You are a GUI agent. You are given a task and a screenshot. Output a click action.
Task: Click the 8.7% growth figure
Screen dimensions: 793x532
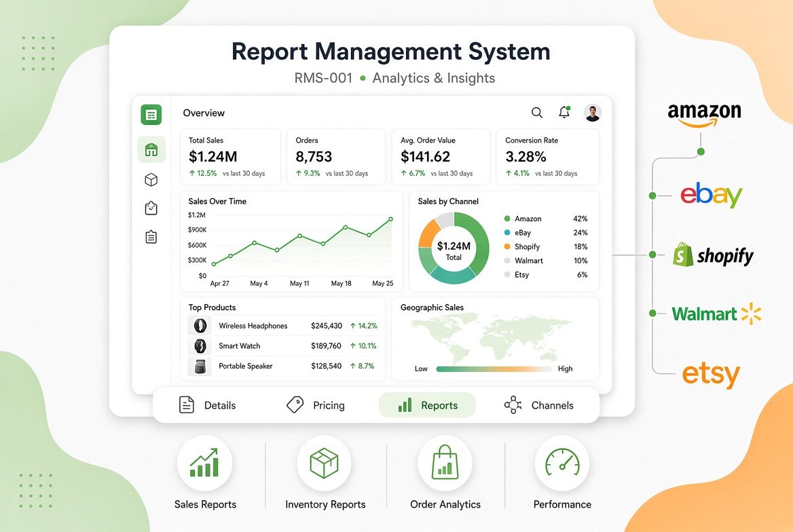coord(362,366)
